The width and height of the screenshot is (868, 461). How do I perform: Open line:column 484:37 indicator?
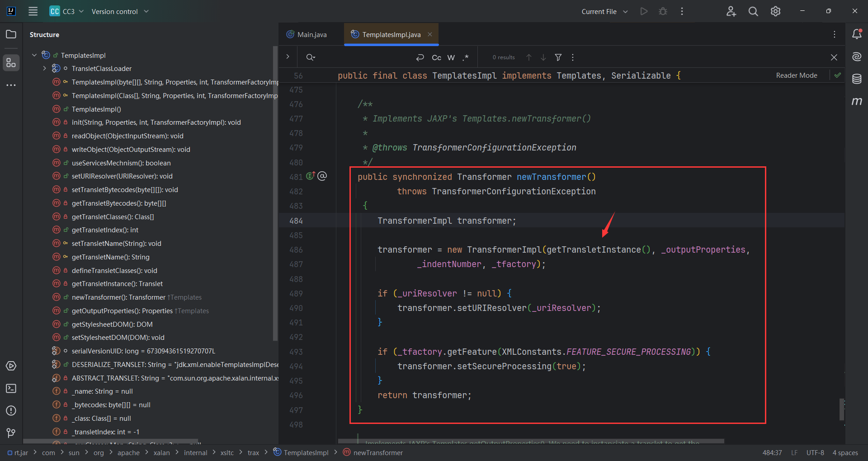[x=772, y=452]
